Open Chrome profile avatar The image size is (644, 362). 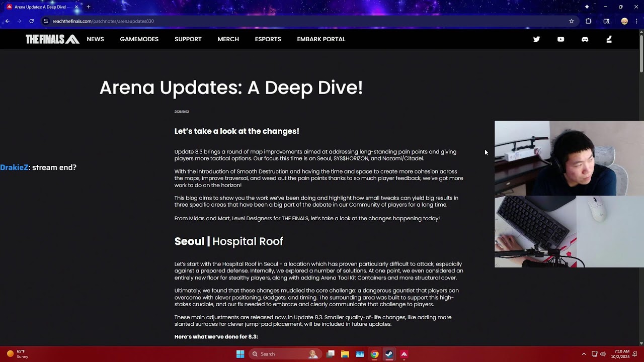pos(624,21)
